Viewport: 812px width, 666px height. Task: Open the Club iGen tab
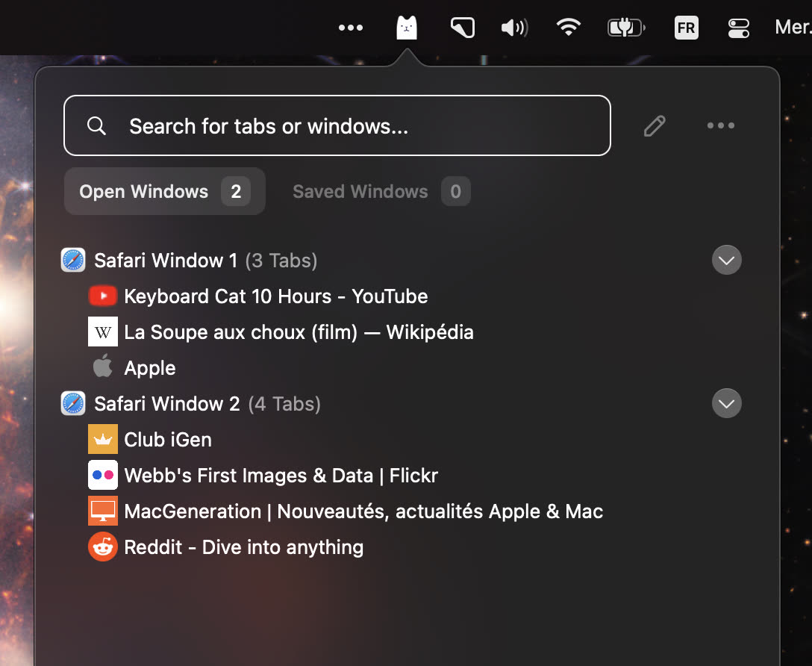150,440
